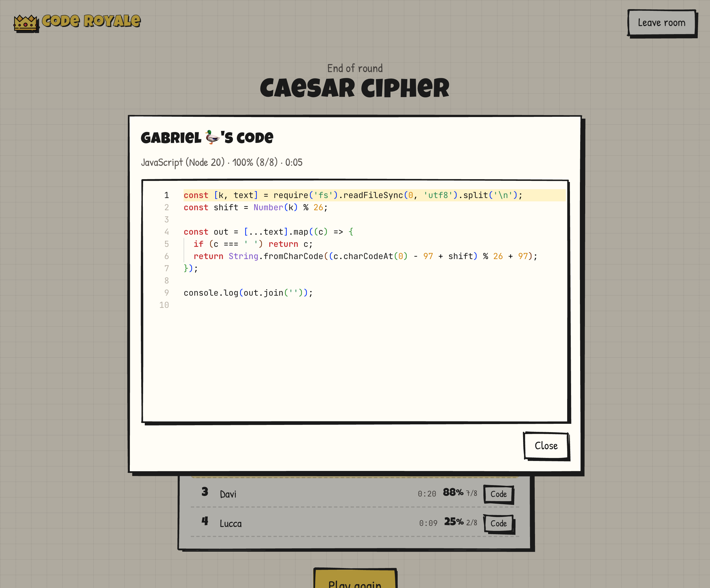Viewport: 710px width, 588px height.
Task: Click Davi's name in the leaderboard
Action: (x=228, y=494)
